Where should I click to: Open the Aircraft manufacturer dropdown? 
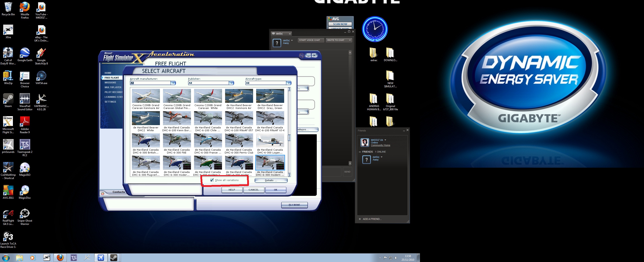coord(173,83)
